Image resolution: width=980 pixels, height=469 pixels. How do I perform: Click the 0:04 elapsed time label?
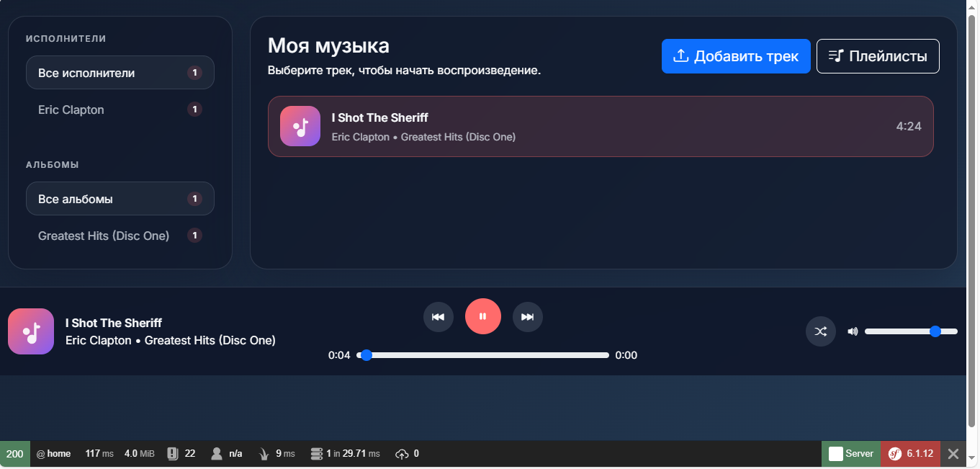pyautogui.click(x=339, y=355)
